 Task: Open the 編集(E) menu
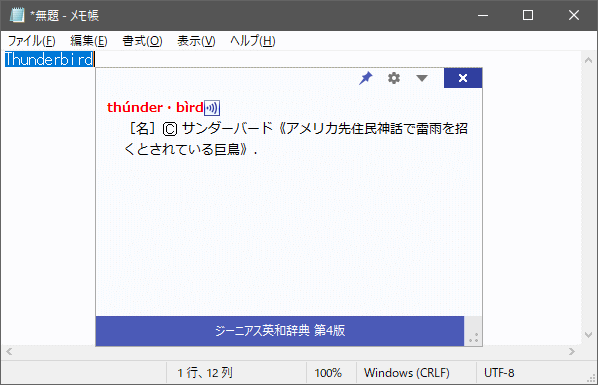(x=89, y=41)
